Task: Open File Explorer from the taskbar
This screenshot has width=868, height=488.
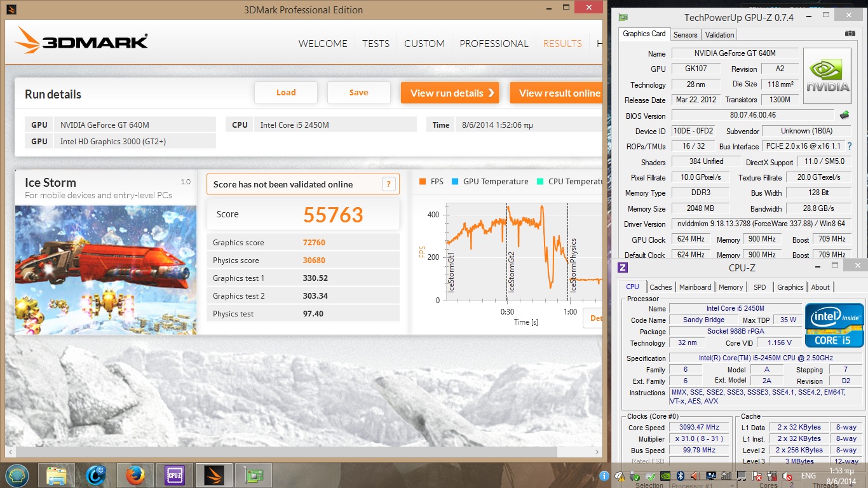Action: click(57, 475)
